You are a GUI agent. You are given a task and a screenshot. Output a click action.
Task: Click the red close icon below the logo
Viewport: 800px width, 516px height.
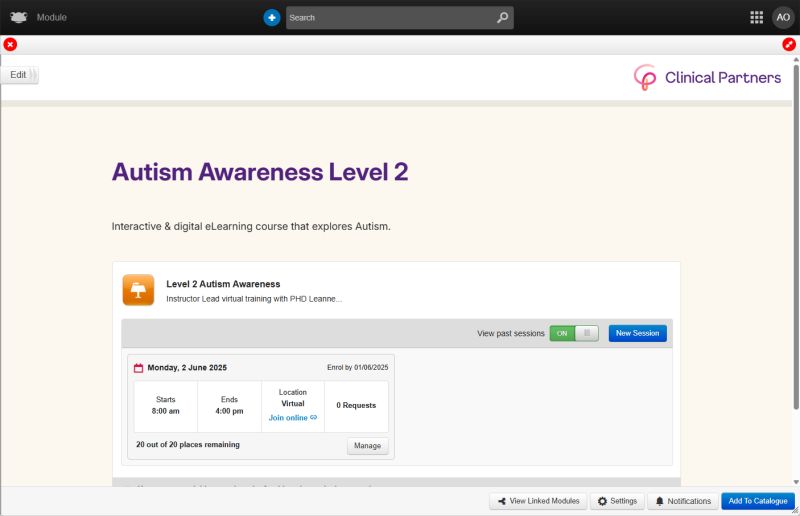[10, 44]
